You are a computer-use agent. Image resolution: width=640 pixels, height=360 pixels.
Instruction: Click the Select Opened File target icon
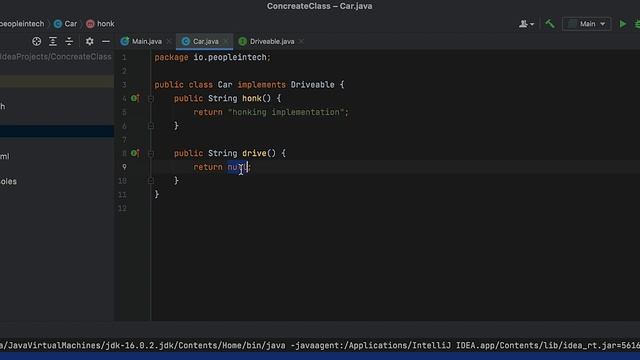click(x=37, y=41)
